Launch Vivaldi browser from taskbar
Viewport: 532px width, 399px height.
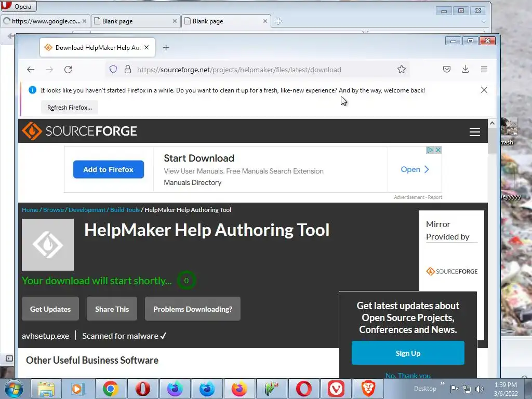pos(336,389)
